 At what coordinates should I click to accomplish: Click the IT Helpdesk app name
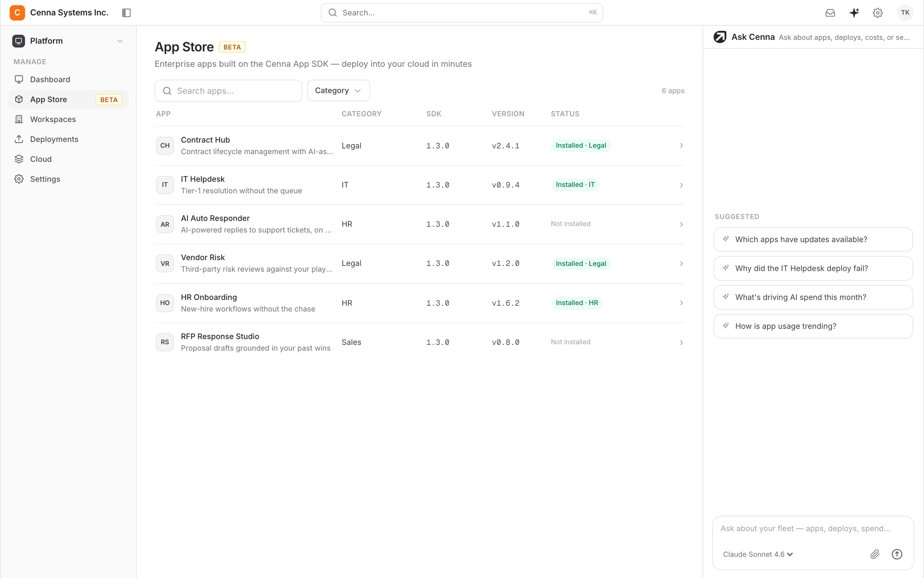[x=203, y=179]
